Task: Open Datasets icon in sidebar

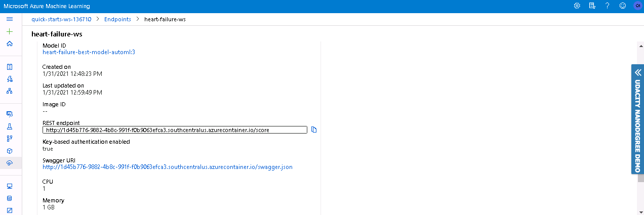Action: pyautogui.click(x=10, y=114)
